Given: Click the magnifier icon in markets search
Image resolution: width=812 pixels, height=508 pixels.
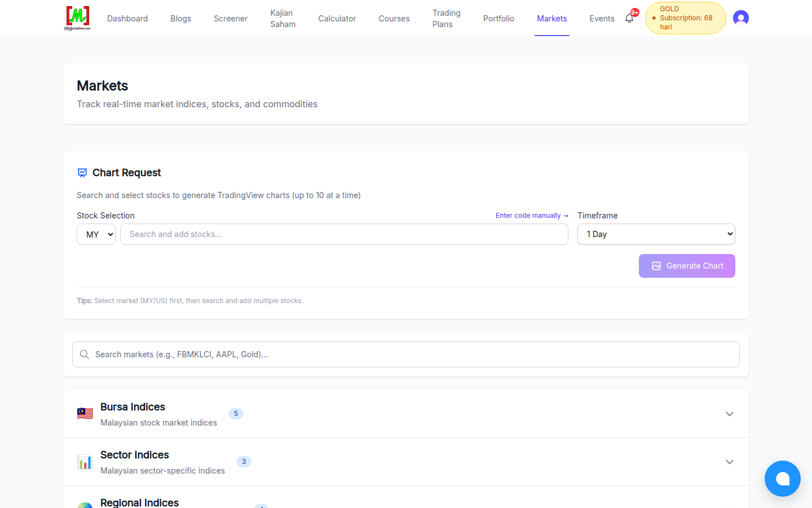Looking at the screenshot, I should click(x=85, y=354).
